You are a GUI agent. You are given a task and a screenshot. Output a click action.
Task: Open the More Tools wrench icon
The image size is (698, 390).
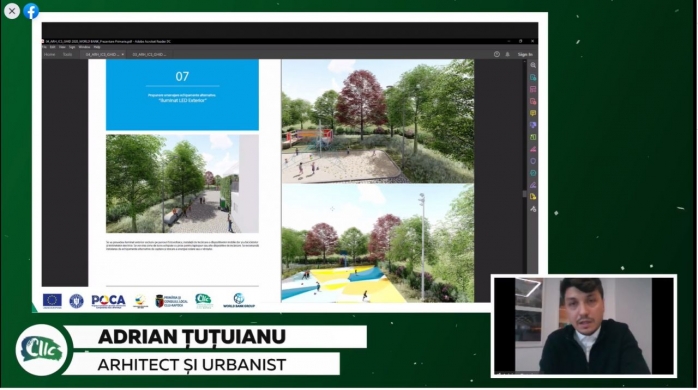pyautogui.click(x=533, y=209)
